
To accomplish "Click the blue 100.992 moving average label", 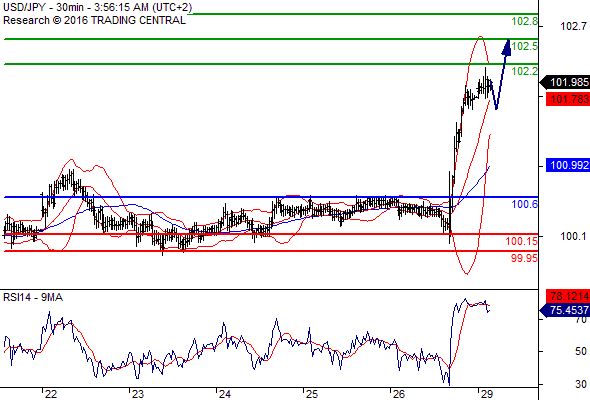I will (568, 165).
